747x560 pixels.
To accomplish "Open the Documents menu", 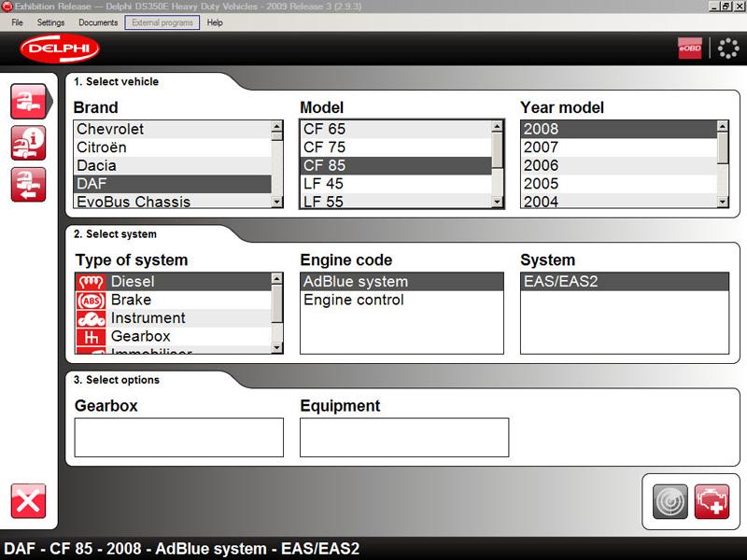I will point(98,22).
